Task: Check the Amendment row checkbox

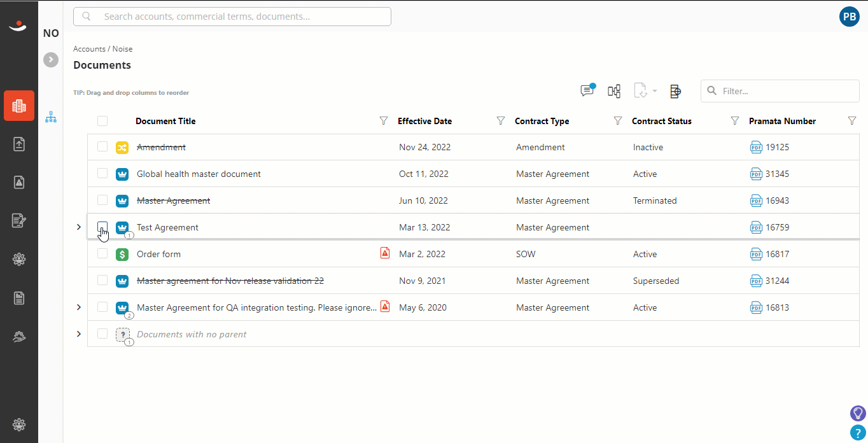Action: click(102, 147)
